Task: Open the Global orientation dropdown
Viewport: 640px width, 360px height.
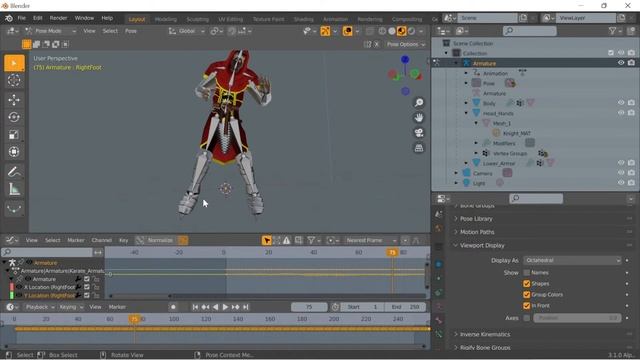Action: (x=187, y=31)
